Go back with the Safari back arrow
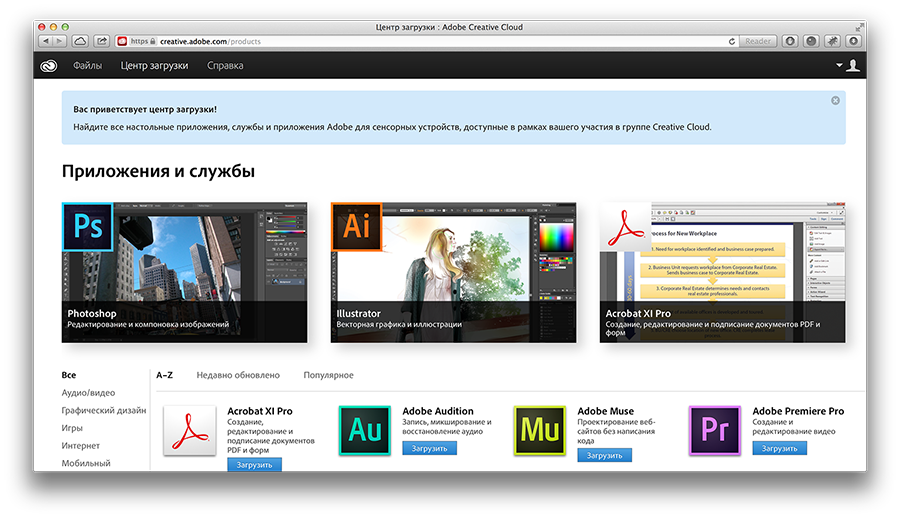900x518 pixels. tap(46, 41)
